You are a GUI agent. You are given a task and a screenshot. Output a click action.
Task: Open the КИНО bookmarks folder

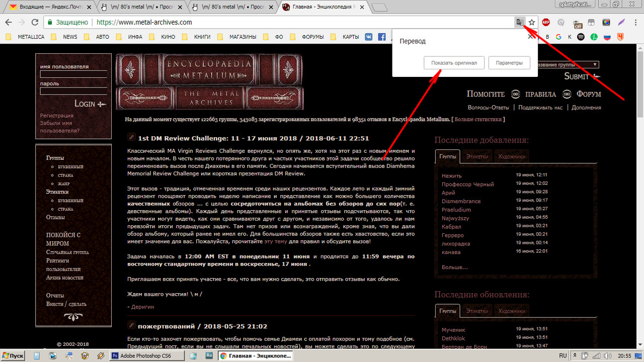pyautogui.click(x=163, y=37)
